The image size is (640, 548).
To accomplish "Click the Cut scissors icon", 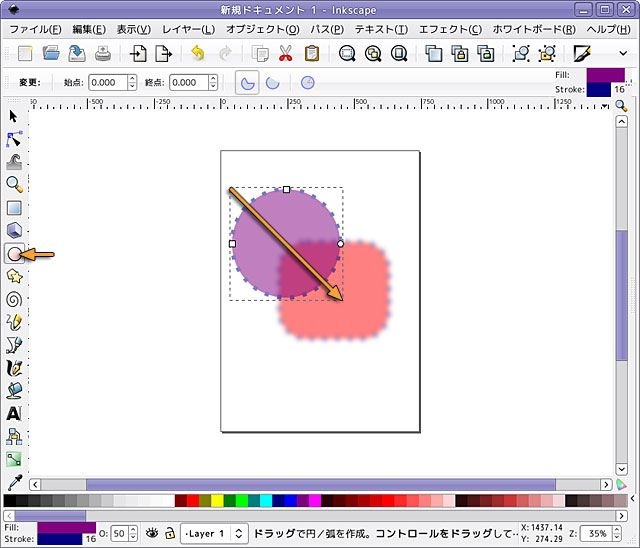I will tap(286, 53).
